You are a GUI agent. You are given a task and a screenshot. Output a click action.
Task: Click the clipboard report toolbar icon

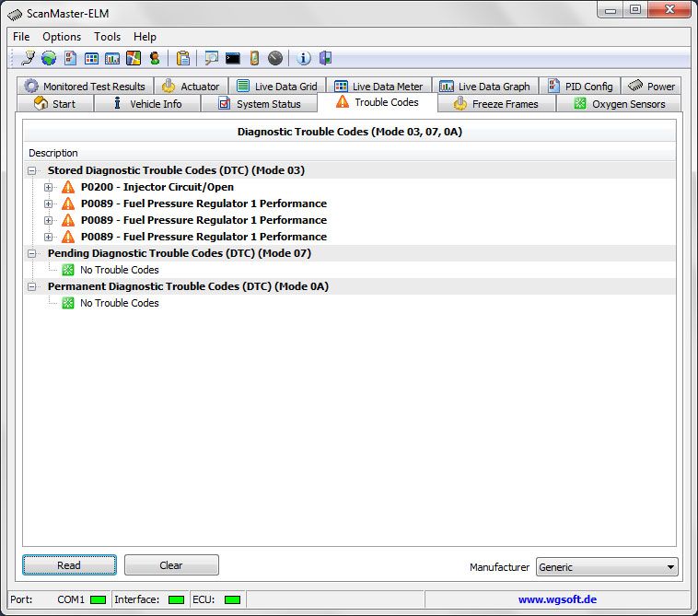tap(183, 58)
